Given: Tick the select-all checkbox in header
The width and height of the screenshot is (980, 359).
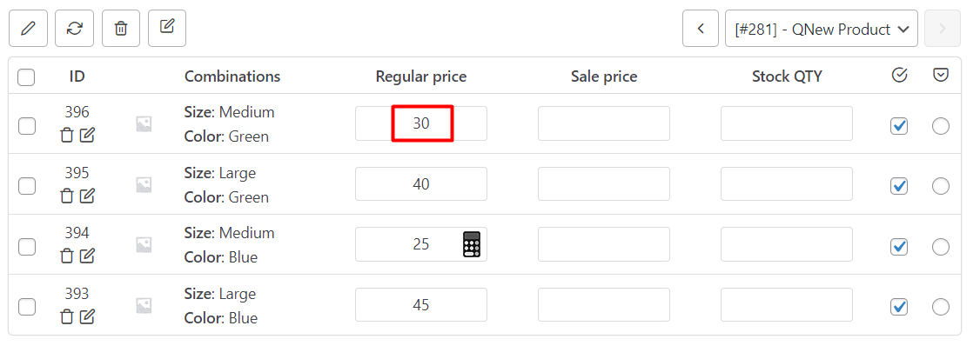Looking at the screenshot, I should (26, 77).
